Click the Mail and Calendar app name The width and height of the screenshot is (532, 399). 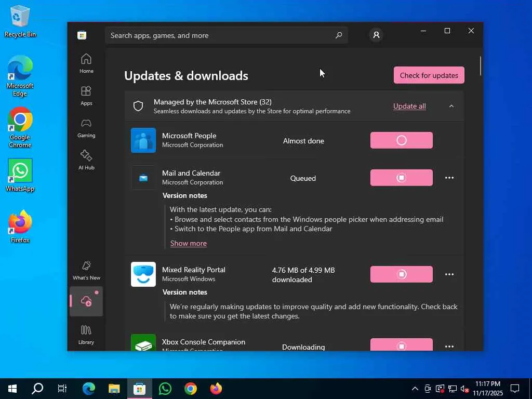coord(191,173)
